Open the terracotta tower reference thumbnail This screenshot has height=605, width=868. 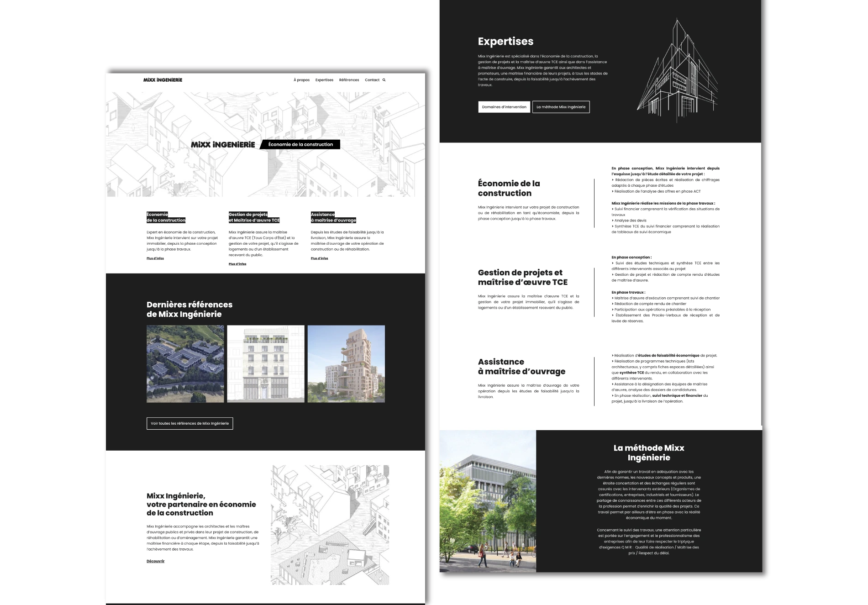(x=346, y=364)
